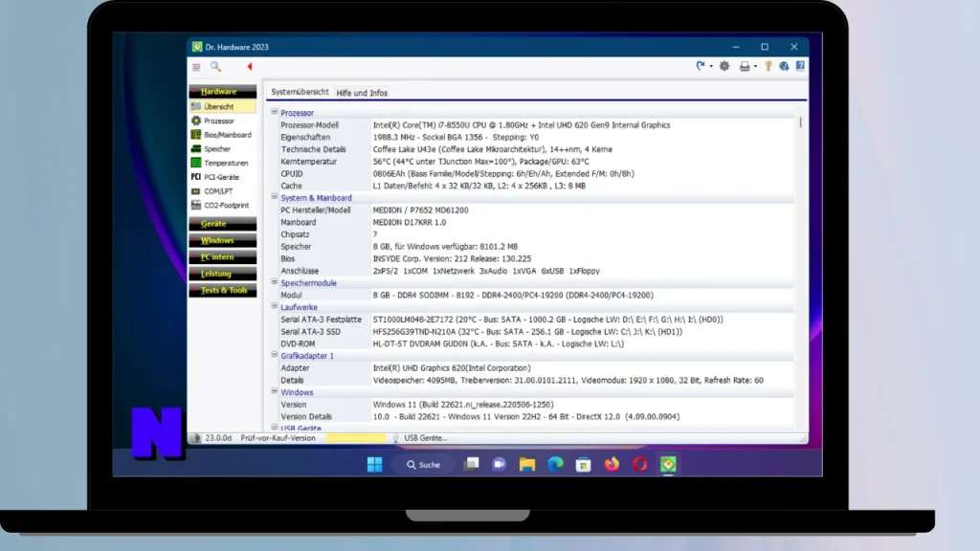The width and height of the screenshot is (980, 551).
Task: Open Microsoft Store from taskbar
Action: [583, 464]
